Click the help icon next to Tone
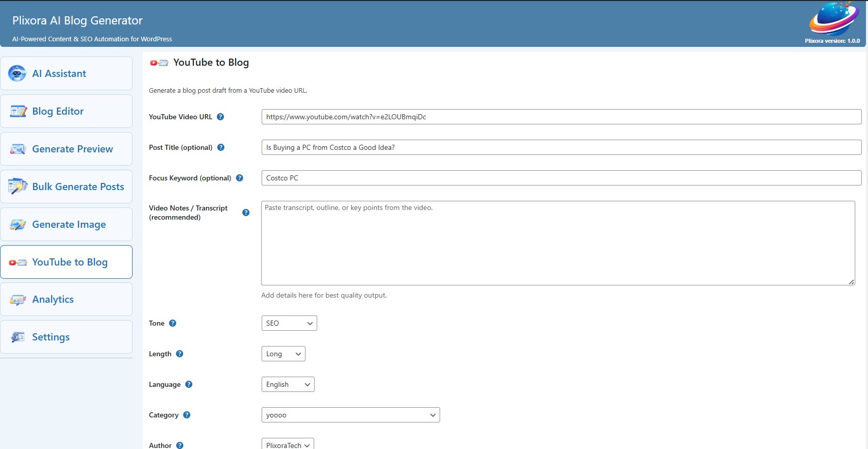 point(172,323)
